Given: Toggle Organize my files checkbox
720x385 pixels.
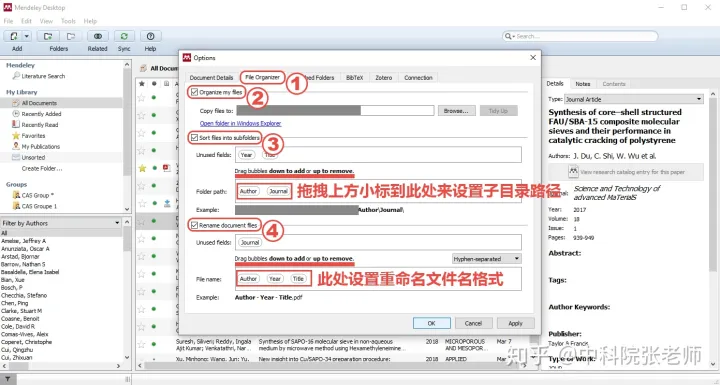Looking at the screenshot, I should click(195, 92).
